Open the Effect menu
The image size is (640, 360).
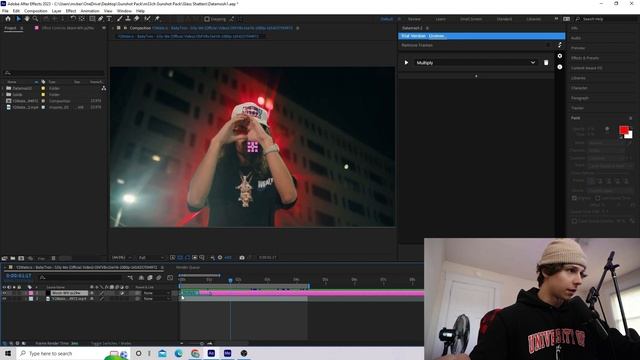71,11
